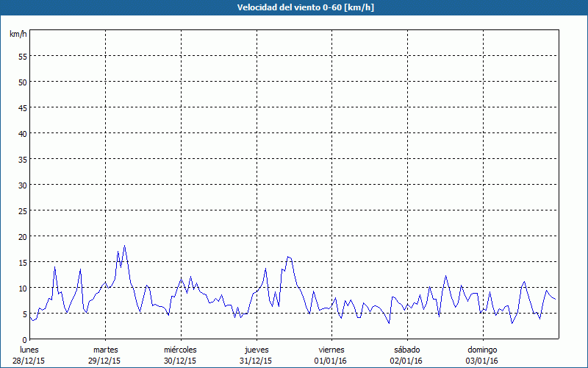Click the 01/01/16 date label
Image resolution: width=588 pixels, height=368 pixels.
pyautogui.click(x=331, y=361)
